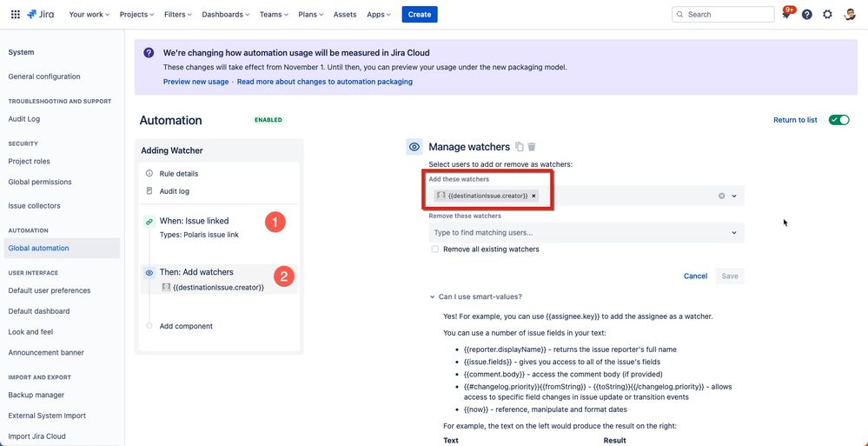Check Remove all existing watchers
This screenshot has width=868, height=446.
[434, 250]
